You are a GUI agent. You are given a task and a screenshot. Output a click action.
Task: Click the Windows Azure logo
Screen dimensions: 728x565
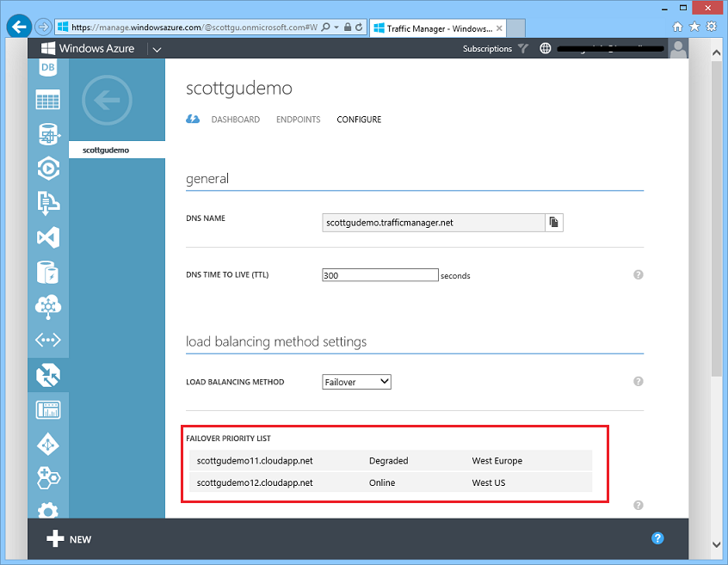(88, 48)
